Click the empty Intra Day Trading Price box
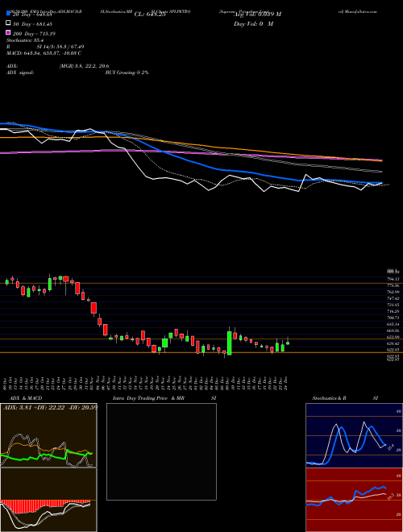Viewport: 403px width, 532px height. (161, 451)
